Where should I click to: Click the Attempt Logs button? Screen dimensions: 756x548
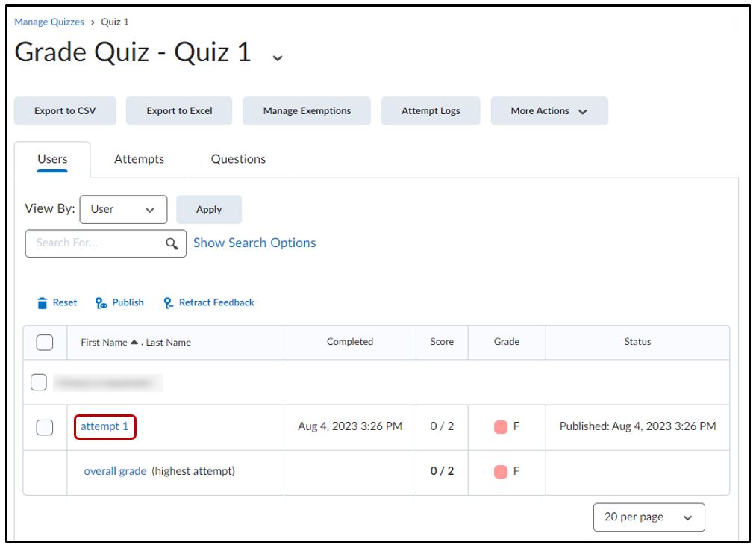coord(431,111)
